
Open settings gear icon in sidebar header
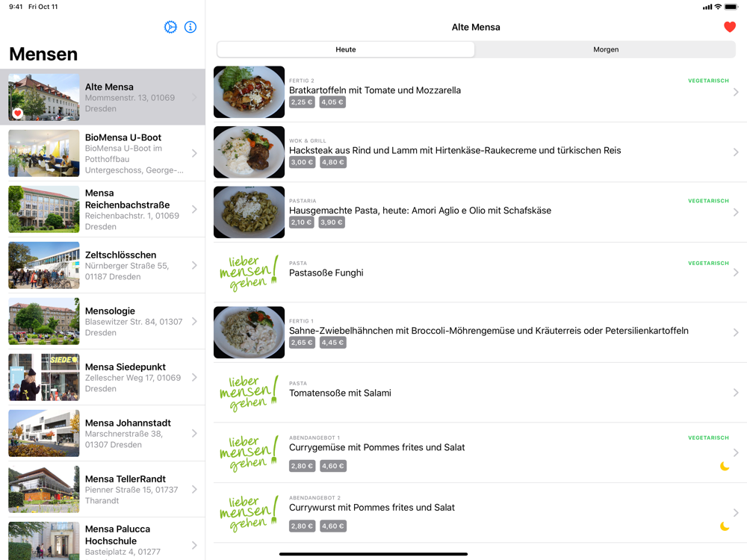[x=170, y=27]
